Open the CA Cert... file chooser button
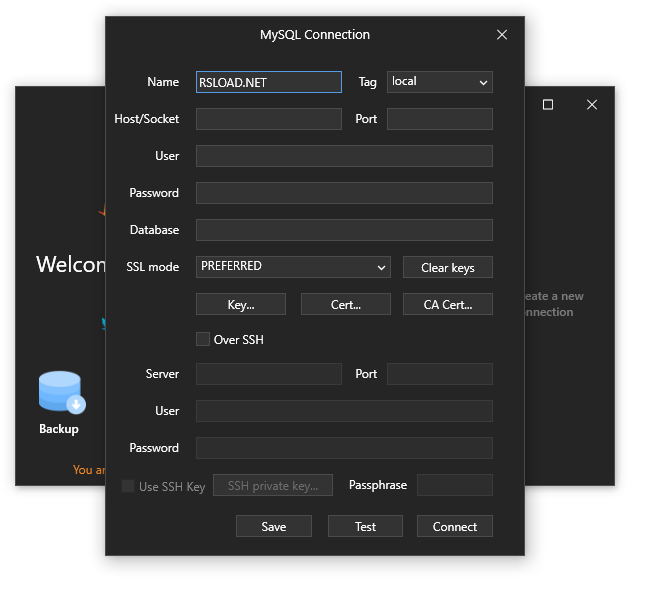 pos(448,304)
